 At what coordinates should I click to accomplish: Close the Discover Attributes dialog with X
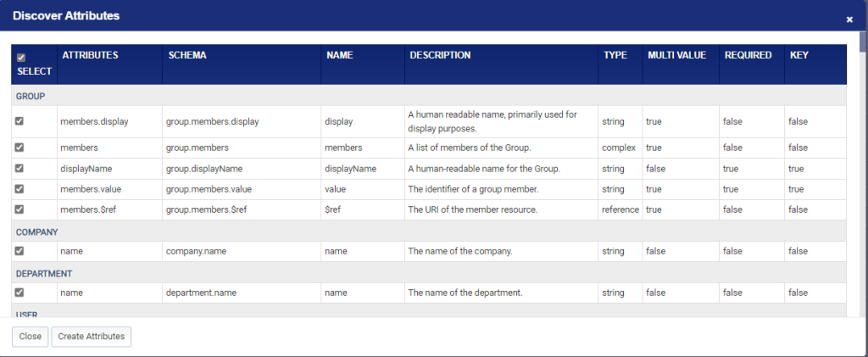[x=849, y=20]
